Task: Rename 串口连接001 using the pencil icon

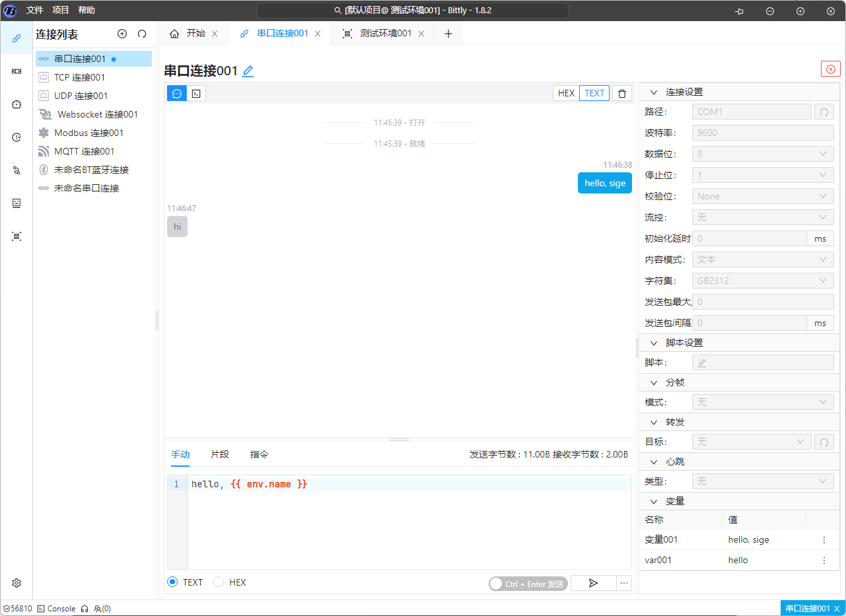Action: [248, 70]
